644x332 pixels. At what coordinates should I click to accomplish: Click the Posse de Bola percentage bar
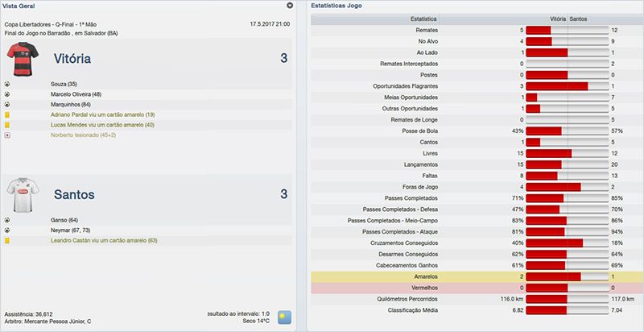[x=567, y=131]
